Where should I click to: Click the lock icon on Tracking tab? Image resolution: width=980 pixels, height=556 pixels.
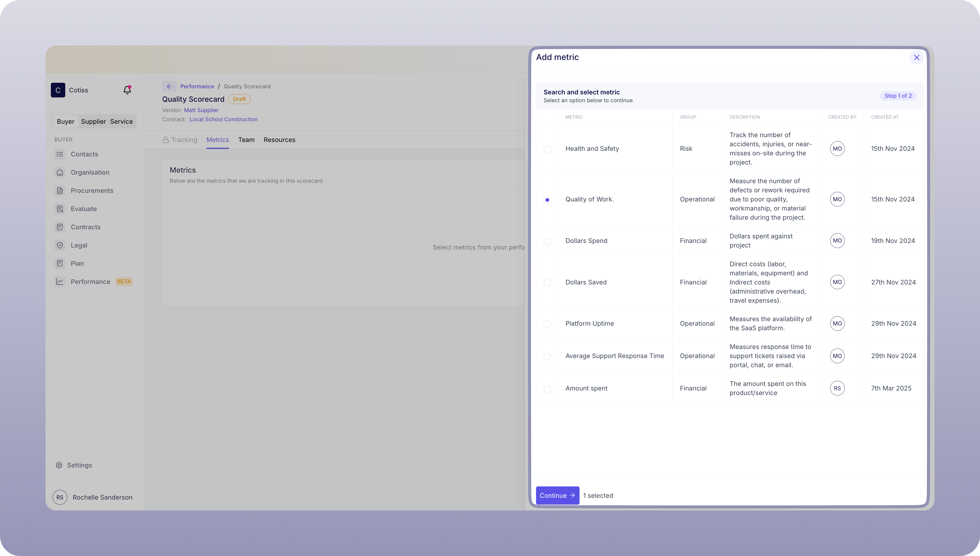point(166,140)
